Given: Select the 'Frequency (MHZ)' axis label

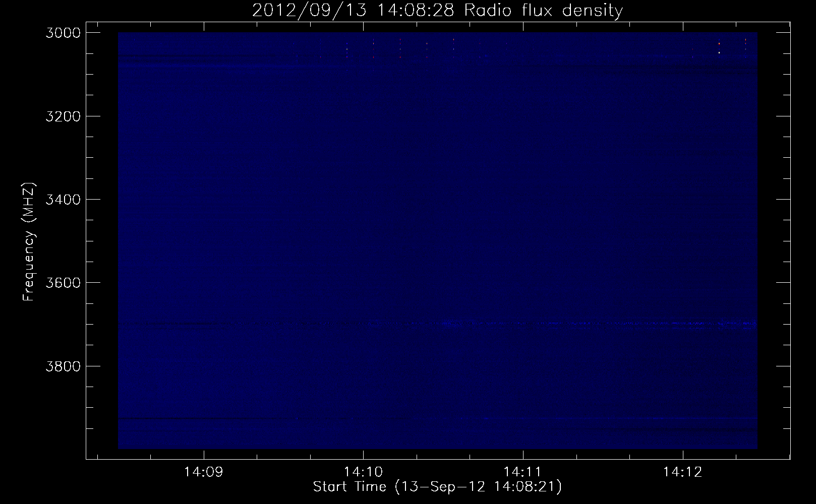Looking at the screenshot, I should coord(30,242).
